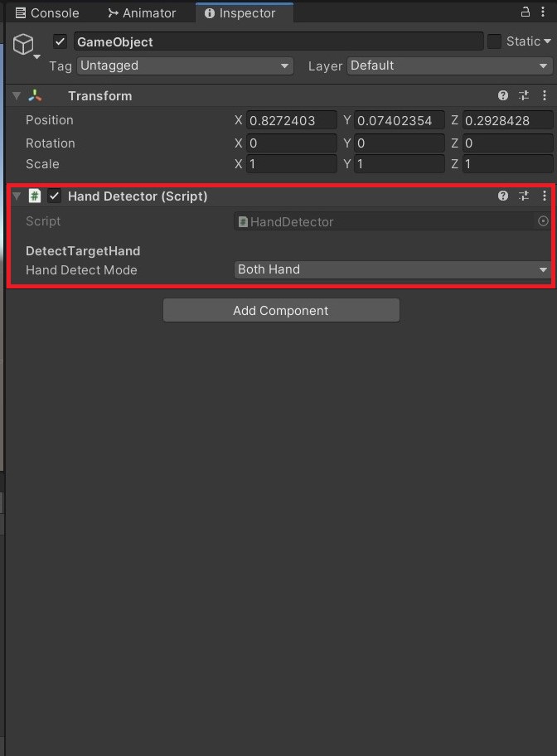Image resolution: width=557 pixels, height=756 pixels.
Task: Open Hand Detector help reference icon
Action: click(x=503, y=196)
